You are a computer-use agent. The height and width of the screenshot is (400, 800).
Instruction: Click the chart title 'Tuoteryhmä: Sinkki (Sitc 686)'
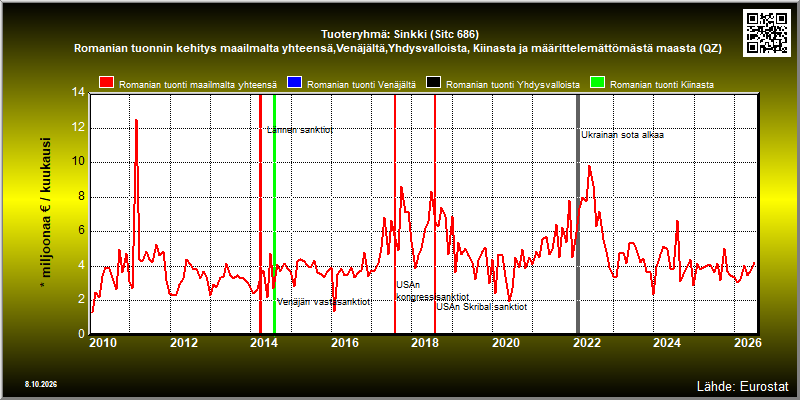pyautogui.click(x=400, y=35)
